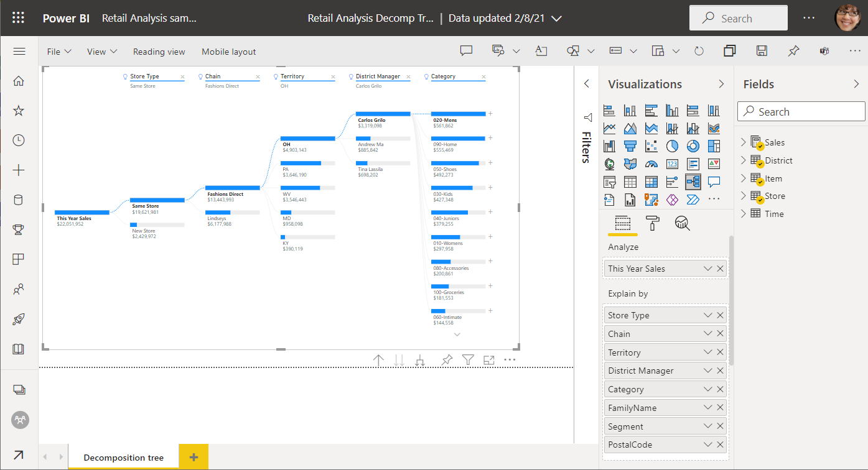Expand the Sales table in Fields
868x470 pixels.
743,142
